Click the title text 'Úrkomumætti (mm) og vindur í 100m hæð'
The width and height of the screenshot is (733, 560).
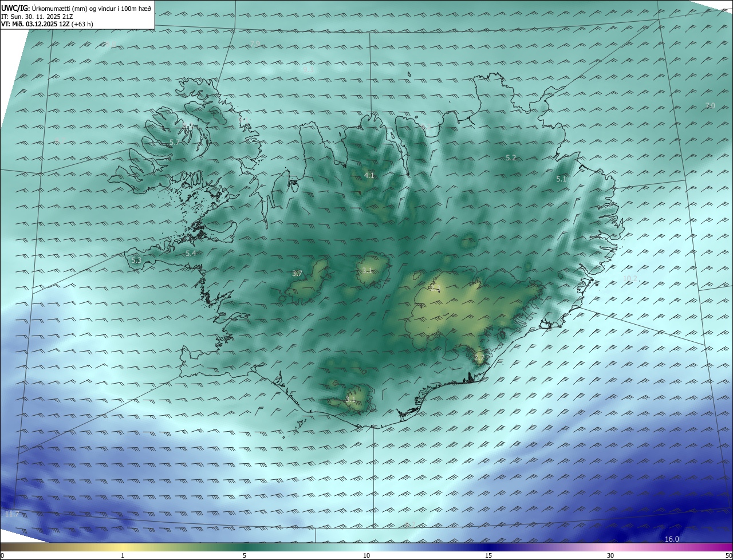tap(91, 8)
